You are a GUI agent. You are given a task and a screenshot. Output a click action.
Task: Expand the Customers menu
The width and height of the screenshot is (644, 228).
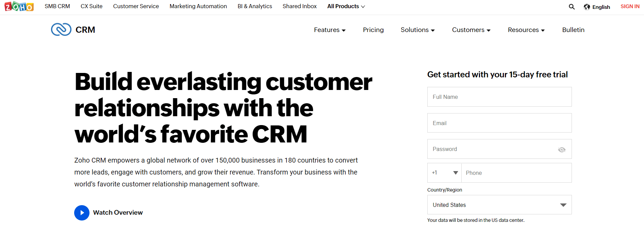pos(471,30)
